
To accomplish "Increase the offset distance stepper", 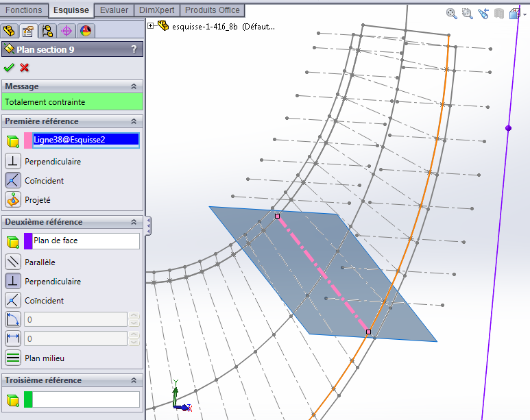I will pos(134,335).
